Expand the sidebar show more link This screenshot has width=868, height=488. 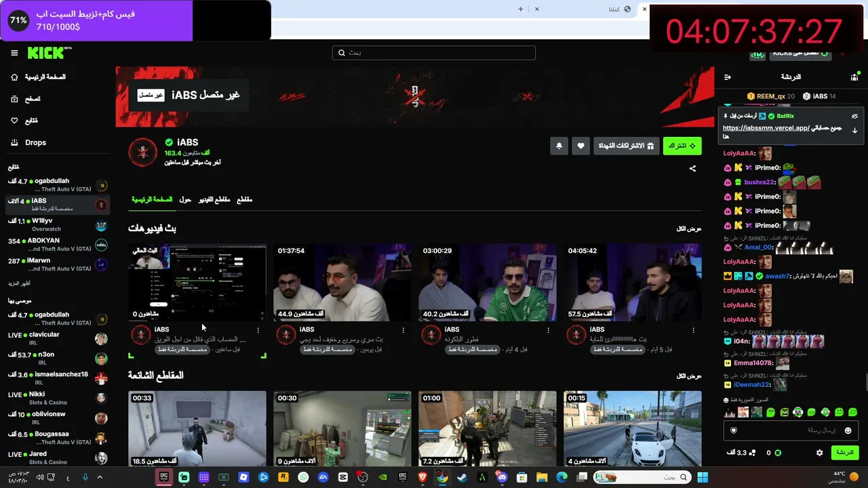[x=20, y=283]
